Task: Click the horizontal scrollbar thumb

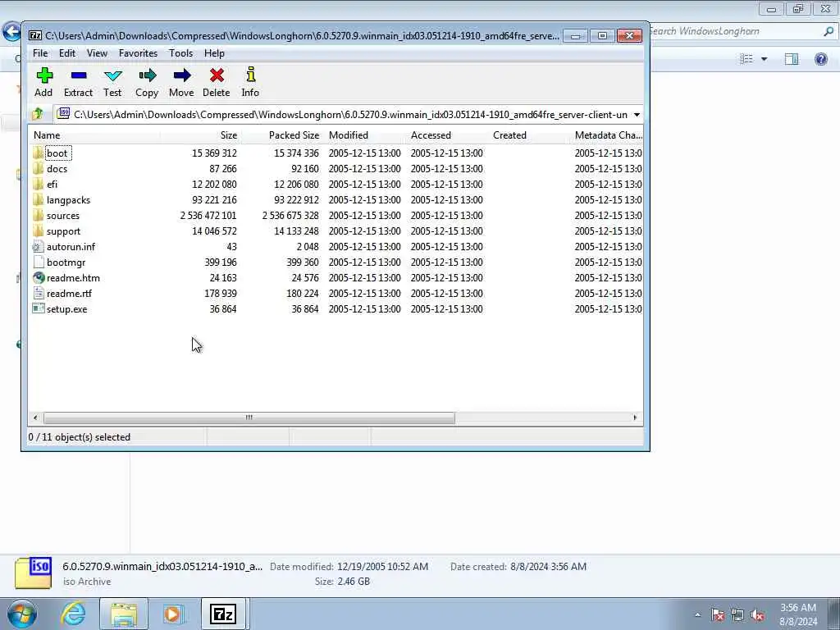Action: pyautogui.click(x=249, y=418)
